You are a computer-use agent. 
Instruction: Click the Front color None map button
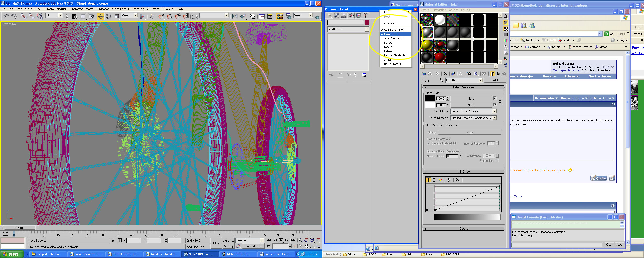(x=471, y=99)
